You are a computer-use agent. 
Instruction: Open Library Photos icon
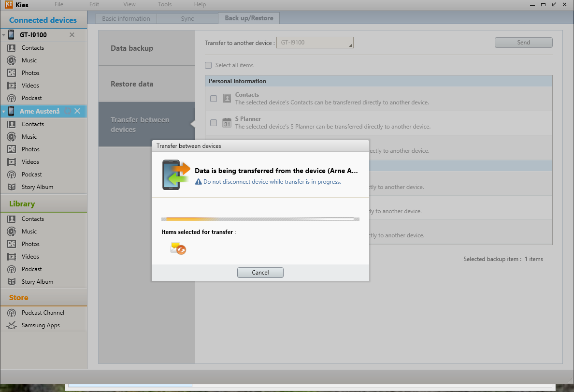(12, 244)
